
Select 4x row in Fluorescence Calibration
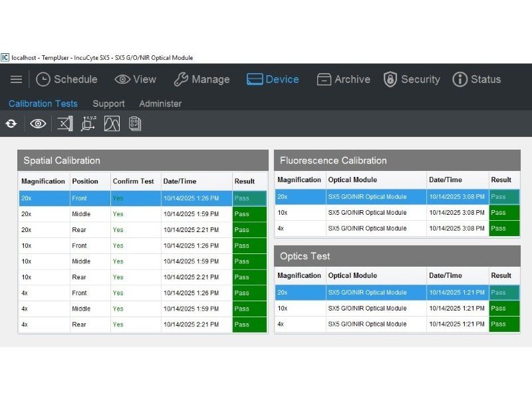click(x=397, y=228)
